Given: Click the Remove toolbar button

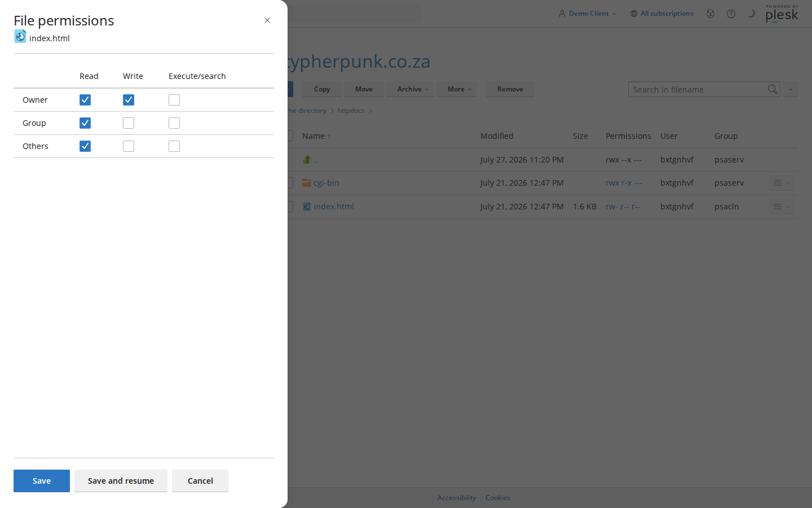Looking at the screenshot, I should (510, 89).
